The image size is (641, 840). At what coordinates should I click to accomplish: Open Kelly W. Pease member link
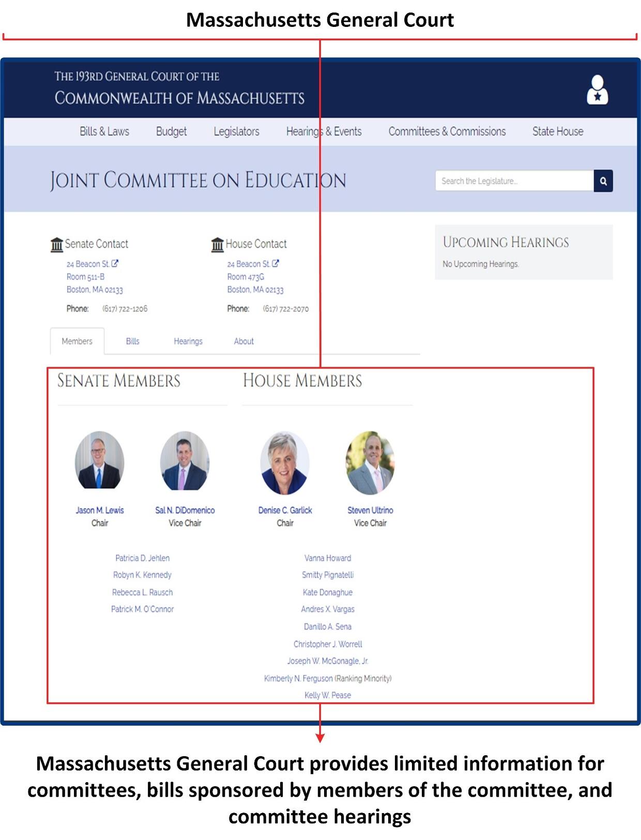click(x=328, y=695)
